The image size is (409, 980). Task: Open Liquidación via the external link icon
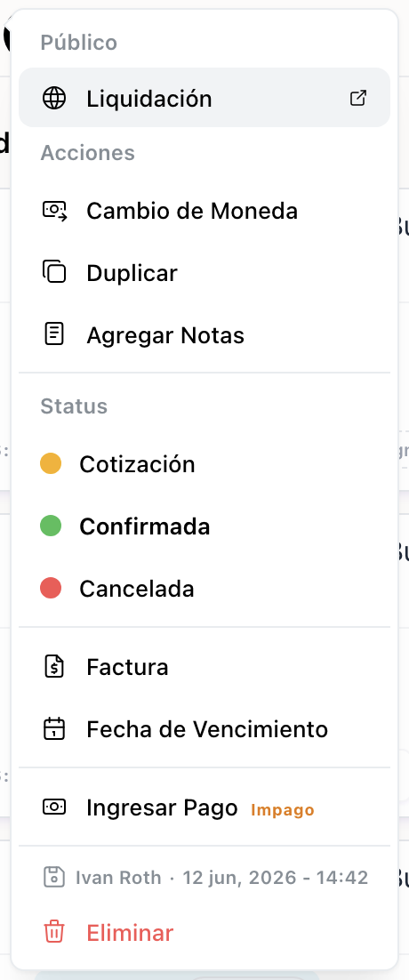click(x=357, y=98)
